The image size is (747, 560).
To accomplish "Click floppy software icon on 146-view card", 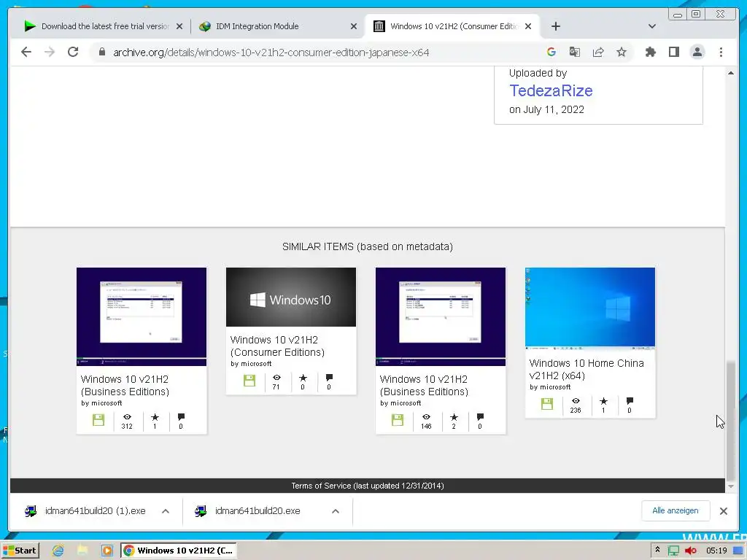I will (398, 420).
